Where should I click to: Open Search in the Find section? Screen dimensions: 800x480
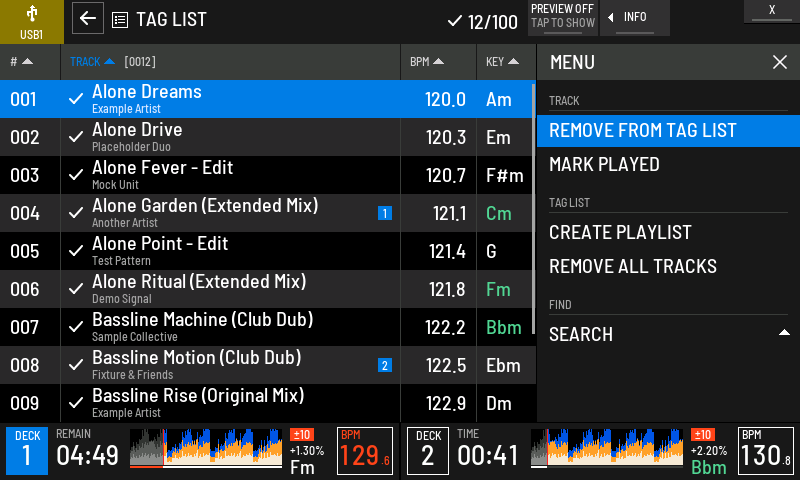[x=668, y=335]
